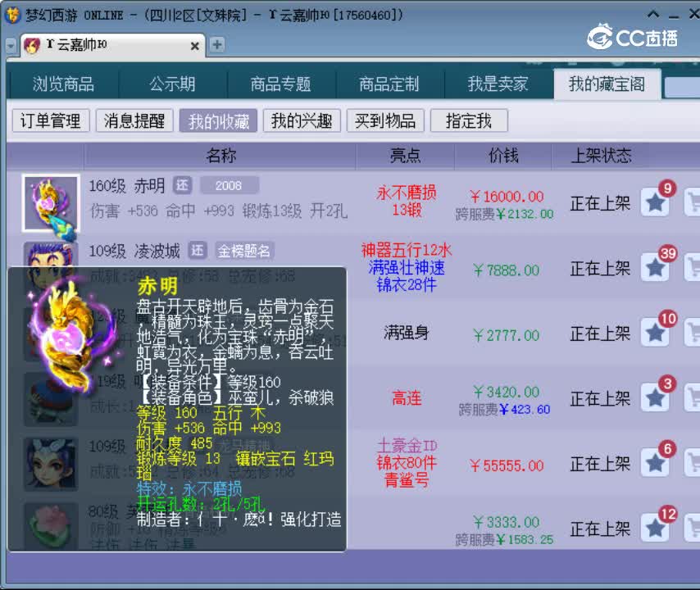
Task: Click the 109级 凌波城 item name
Action: [134, 251]
